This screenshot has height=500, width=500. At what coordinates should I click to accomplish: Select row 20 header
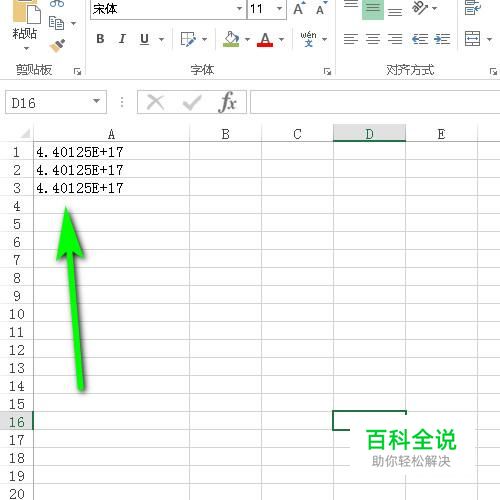coord(16,493)
